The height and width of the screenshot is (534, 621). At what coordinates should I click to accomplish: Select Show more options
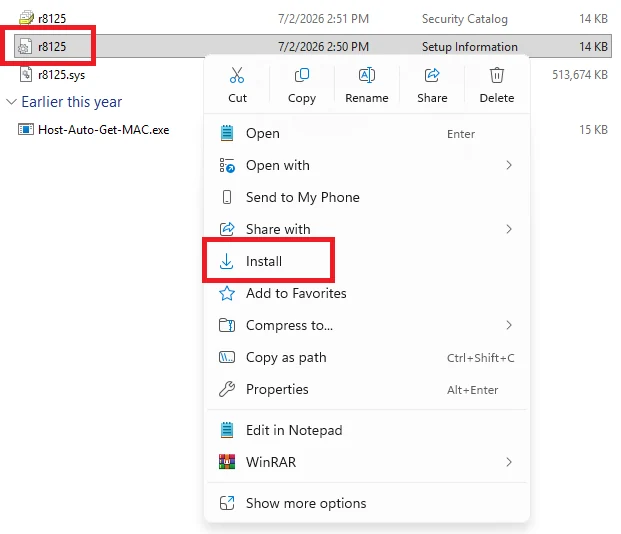(x=367, y=503)
